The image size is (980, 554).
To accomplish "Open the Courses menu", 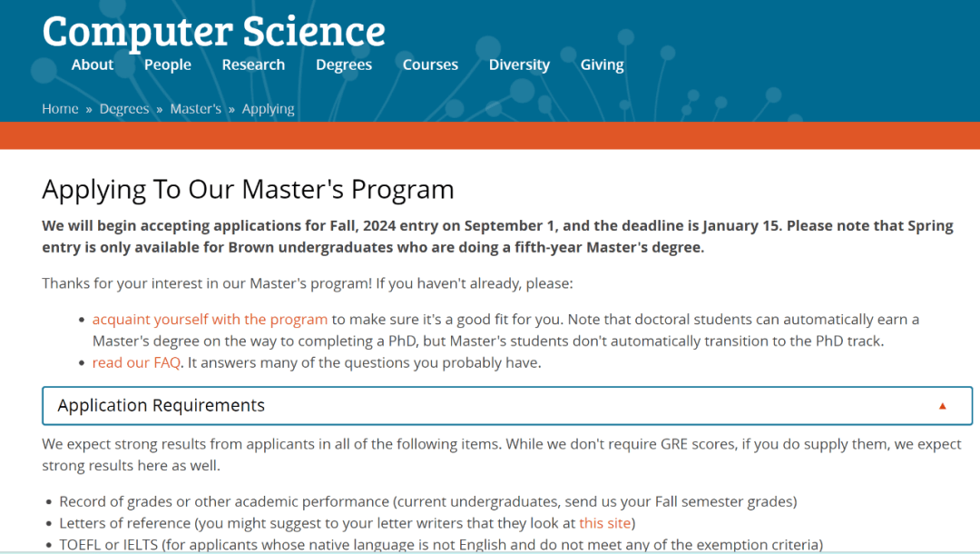I will pos(430,65).
